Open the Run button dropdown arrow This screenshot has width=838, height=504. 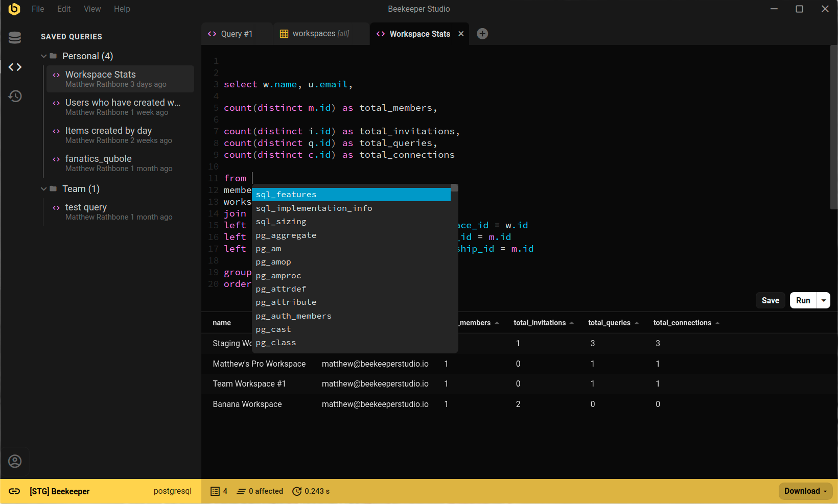pos(824,300)
